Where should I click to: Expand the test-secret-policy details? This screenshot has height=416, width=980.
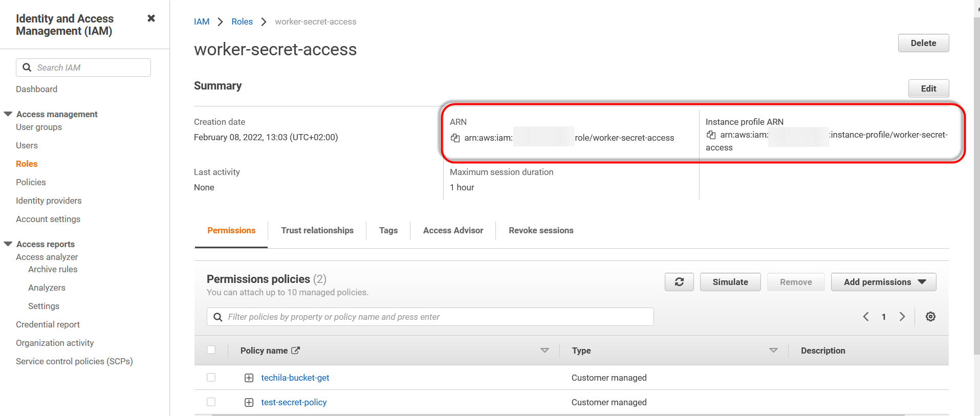pyautogui.click(x=249, y=403)
